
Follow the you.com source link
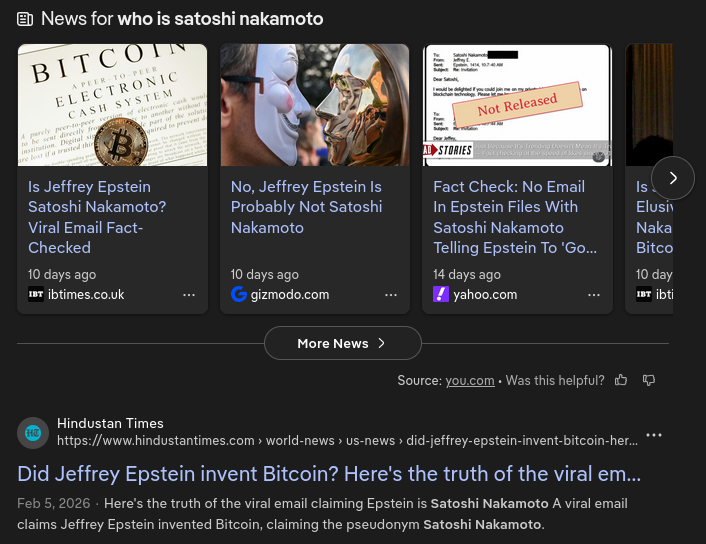tap(470, 380)
